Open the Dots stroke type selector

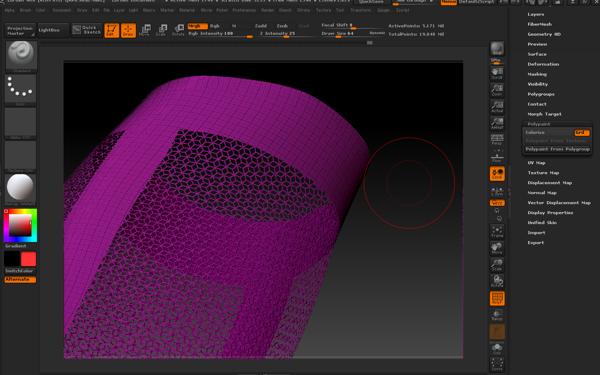pos(20,90)
